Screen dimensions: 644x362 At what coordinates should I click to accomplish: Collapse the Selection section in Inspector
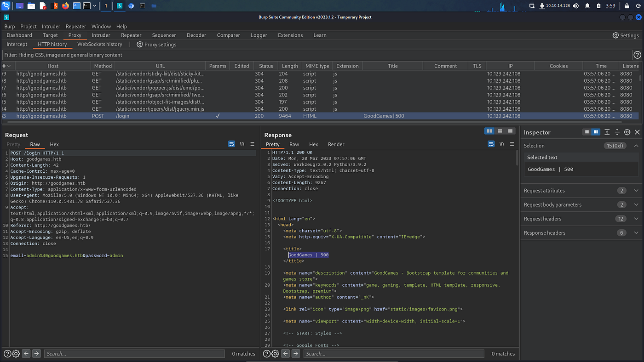tap(636, 146)
